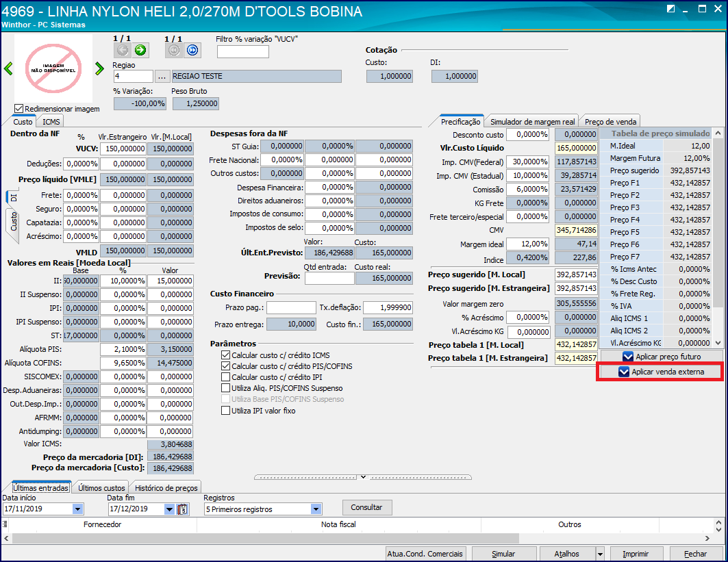Click the grid options icon left of Fornecedor
This screenshot has width=728, height=562.
(x=5, y=524)
